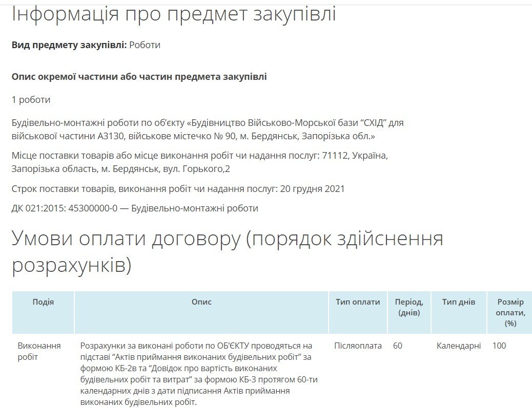
Task: Click the "Подія" column header
Action: coord(43,302)
